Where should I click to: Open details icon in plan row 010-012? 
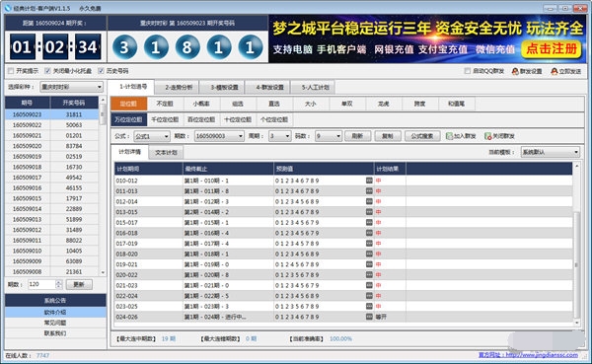point(369,181)
